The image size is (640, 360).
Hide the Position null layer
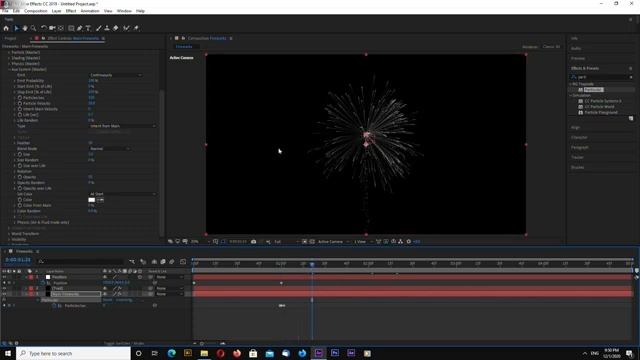click(x=4, y=277)
